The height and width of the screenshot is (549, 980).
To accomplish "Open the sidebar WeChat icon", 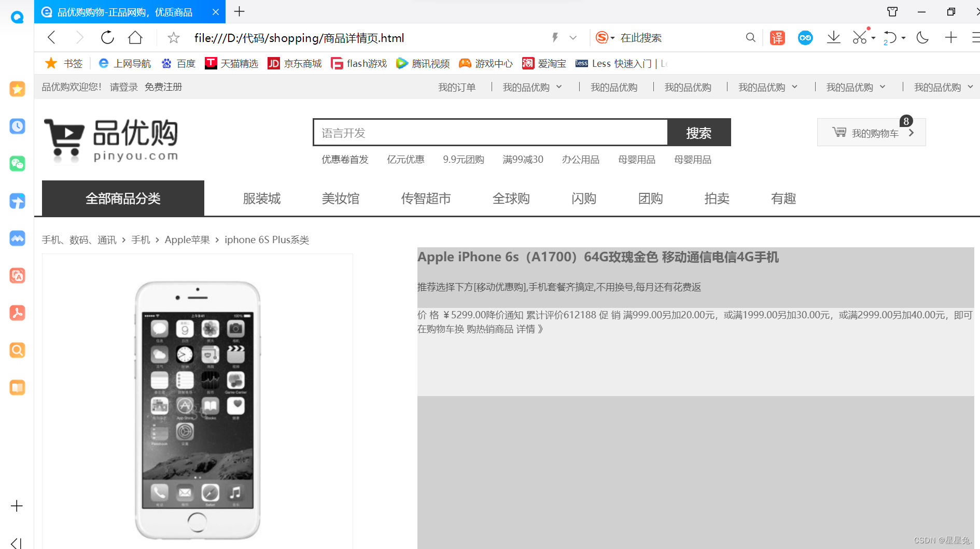I will 17,163.
